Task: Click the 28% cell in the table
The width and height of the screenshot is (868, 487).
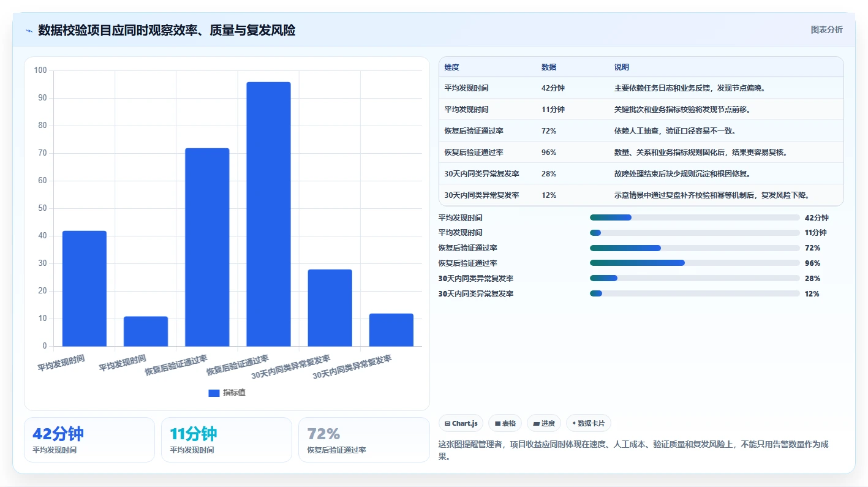Action: pos(549,174)
